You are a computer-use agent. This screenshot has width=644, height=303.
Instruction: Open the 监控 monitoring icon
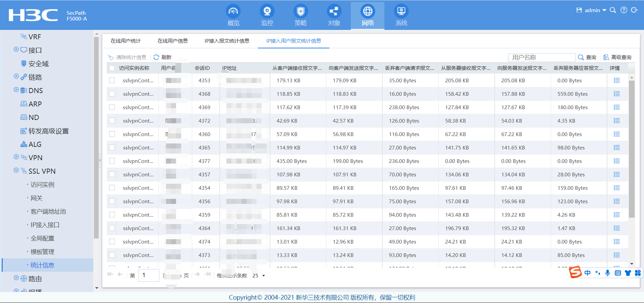[267, 12]
